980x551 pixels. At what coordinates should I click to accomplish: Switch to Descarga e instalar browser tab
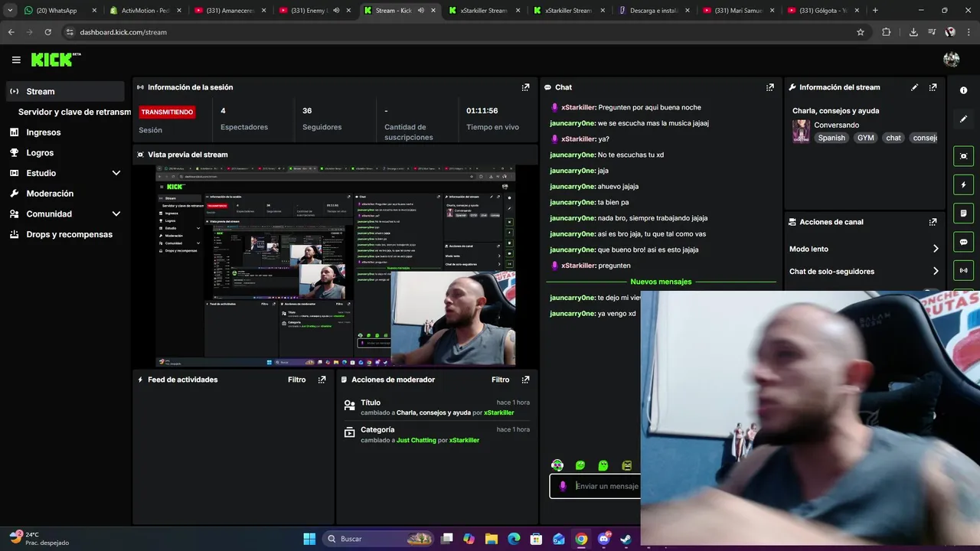coord(652,11)
